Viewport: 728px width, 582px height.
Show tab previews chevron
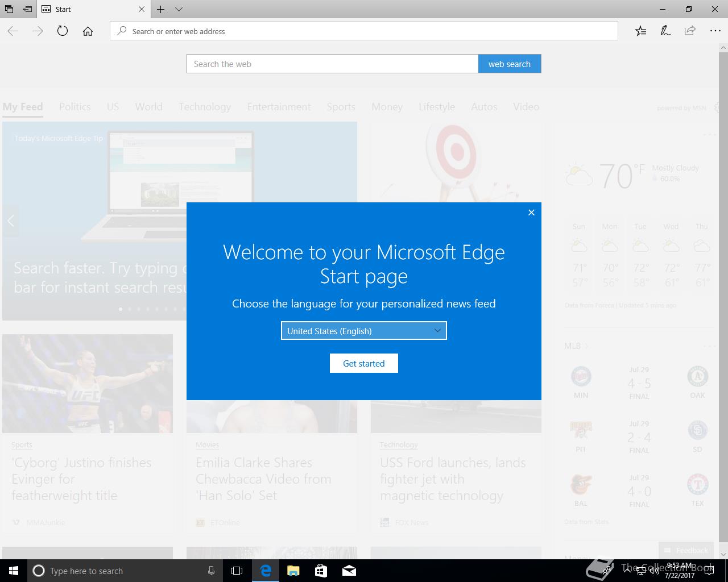coord(179,9)
